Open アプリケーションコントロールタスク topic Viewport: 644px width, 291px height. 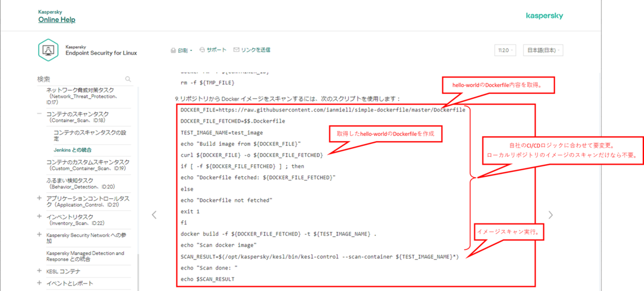(87, 201)
